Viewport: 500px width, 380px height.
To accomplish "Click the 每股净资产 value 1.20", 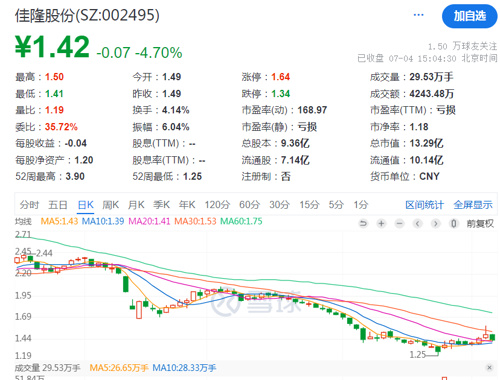I will pos(84,160).
